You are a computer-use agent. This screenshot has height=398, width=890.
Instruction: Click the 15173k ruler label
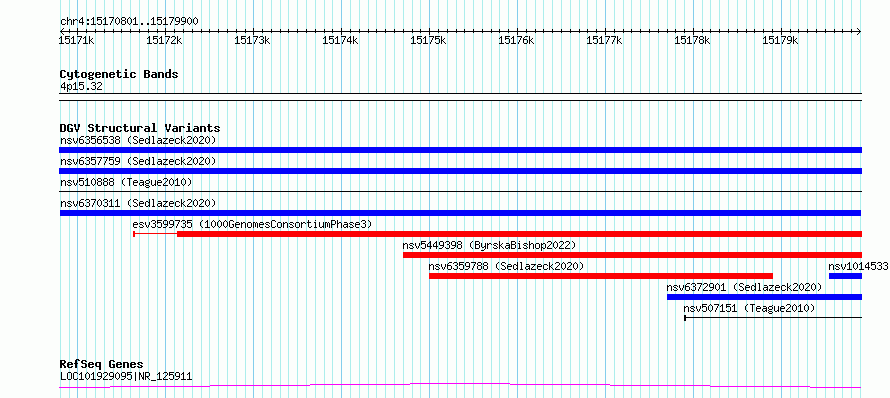tap(253, 40)
